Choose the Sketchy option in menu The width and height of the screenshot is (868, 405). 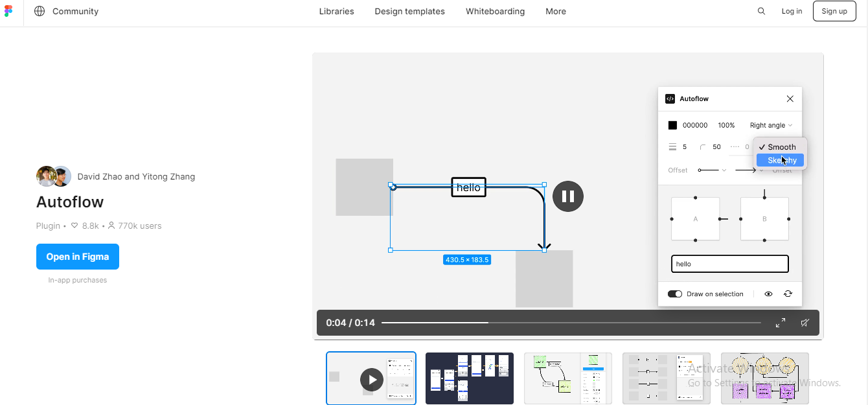coord(781,160)
